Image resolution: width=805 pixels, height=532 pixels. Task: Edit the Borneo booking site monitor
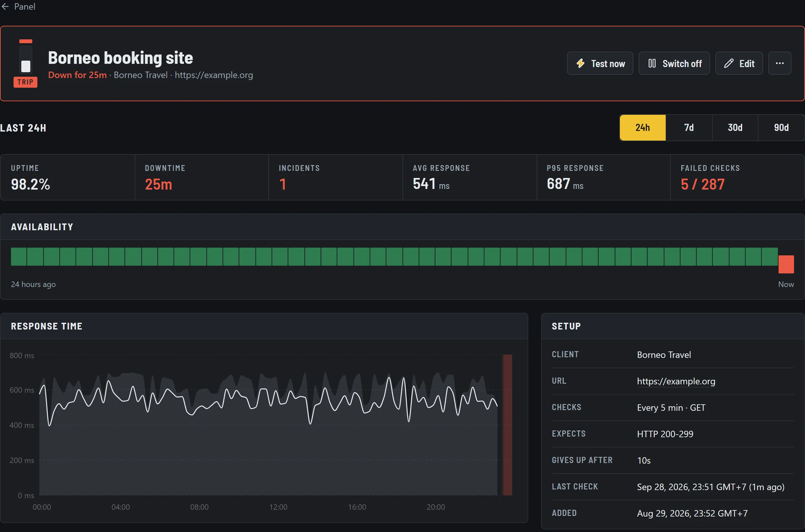[739, 63]
